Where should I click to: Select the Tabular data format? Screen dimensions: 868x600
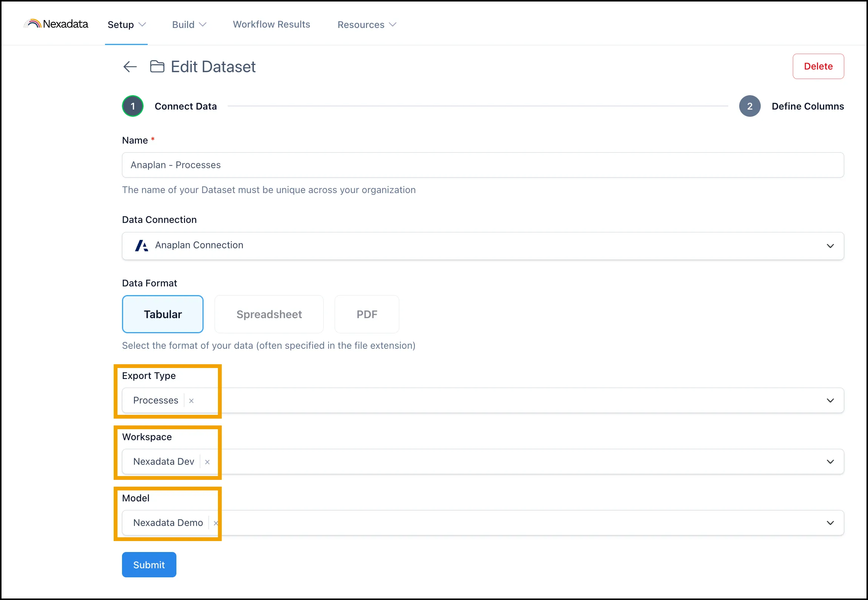coord(163,314)
